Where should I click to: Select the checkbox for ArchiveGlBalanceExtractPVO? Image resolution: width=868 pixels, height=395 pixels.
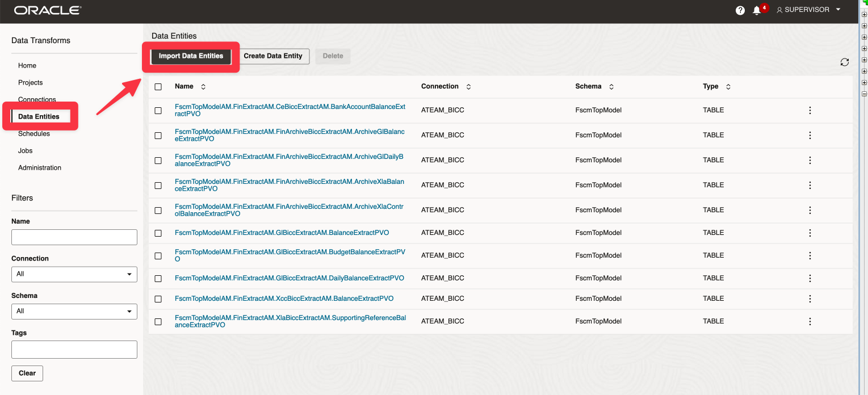158,135
